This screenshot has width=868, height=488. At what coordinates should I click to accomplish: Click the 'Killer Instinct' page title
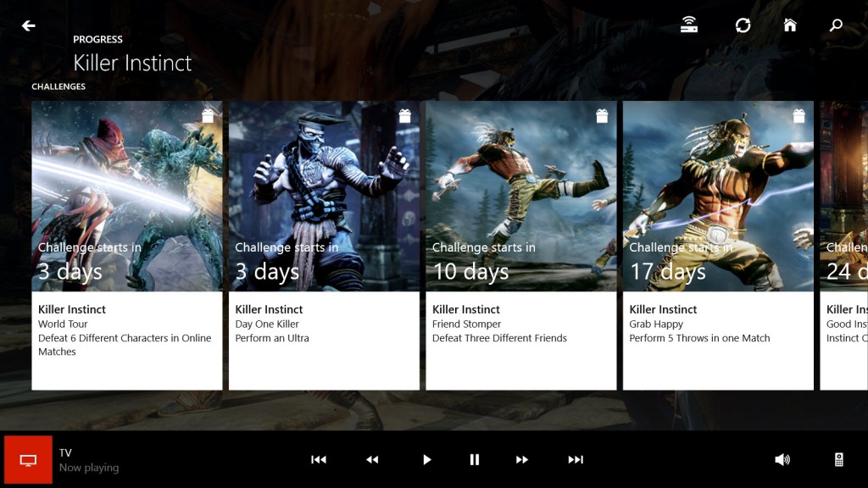click(x=132, y=63)
